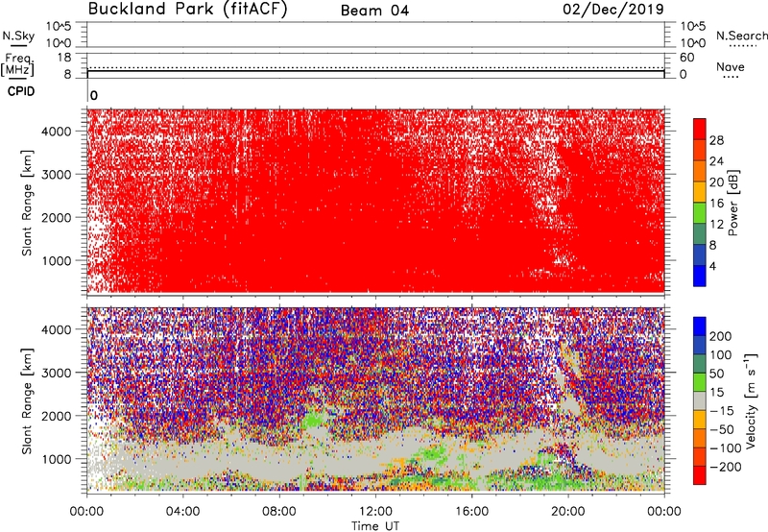Select the 'N.Search' legend label

pos(741,36)
